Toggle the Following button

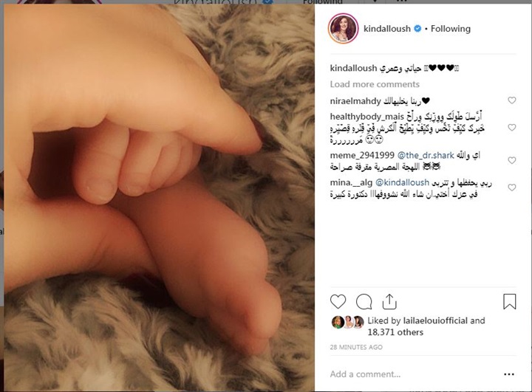point(451,29)
